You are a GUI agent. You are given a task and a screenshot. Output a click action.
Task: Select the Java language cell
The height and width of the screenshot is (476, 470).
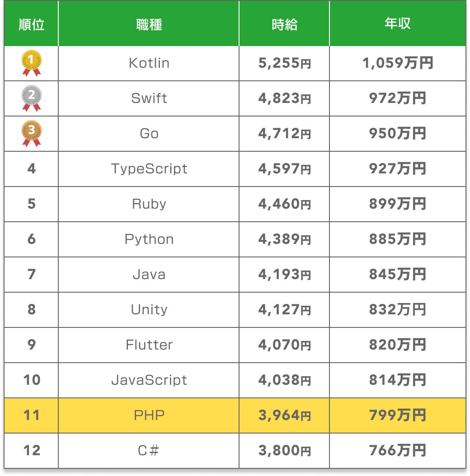(x=149, y=275)
